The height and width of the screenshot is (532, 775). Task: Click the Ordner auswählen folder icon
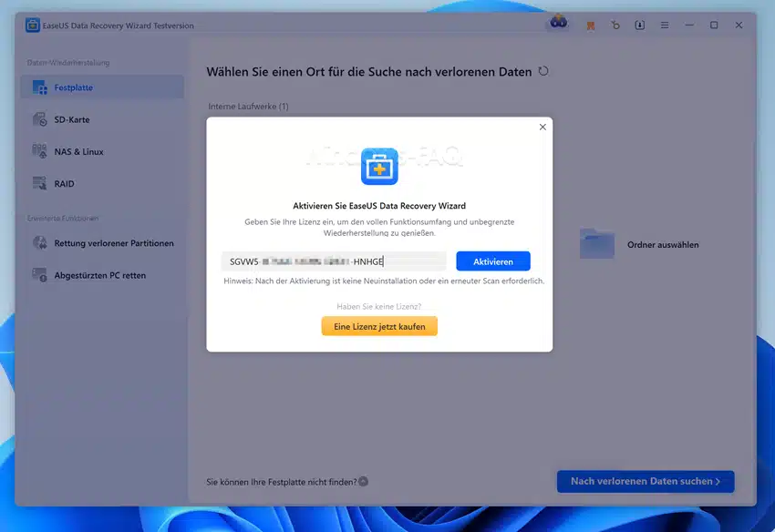[x=597, y=244]
